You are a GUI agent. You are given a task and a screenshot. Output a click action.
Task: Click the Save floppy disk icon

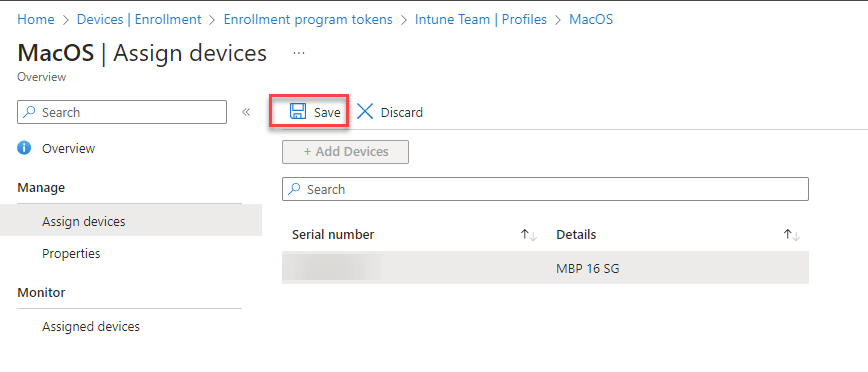click(298, 112)
